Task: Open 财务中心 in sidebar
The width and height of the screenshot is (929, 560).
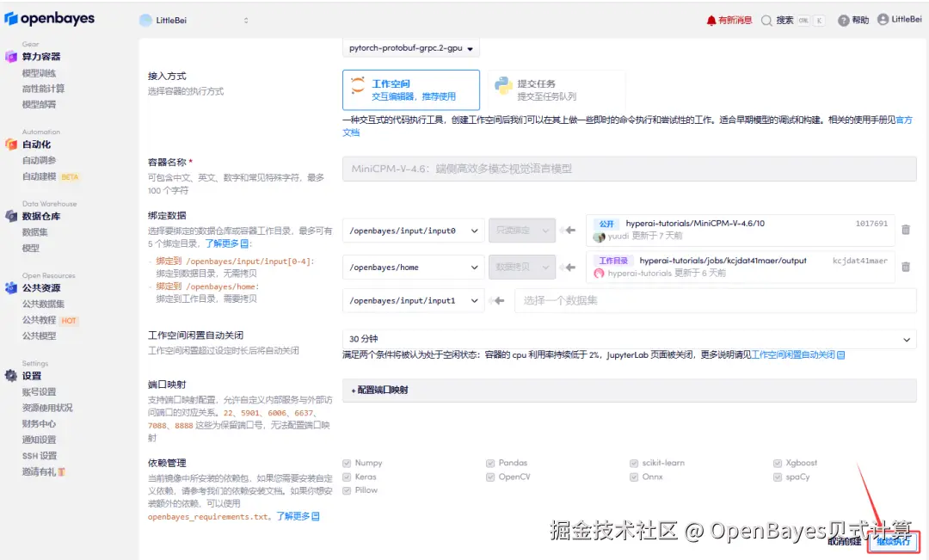Action: (39, 424)
